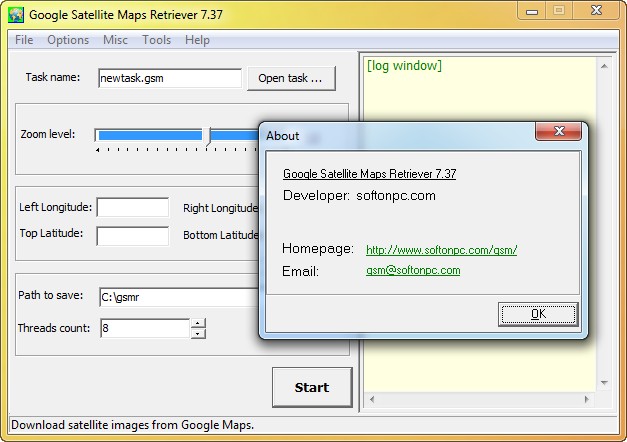Click the 'Right Longitude' label
The width and height of the screenshot is (627, 442).
[221, 208]
